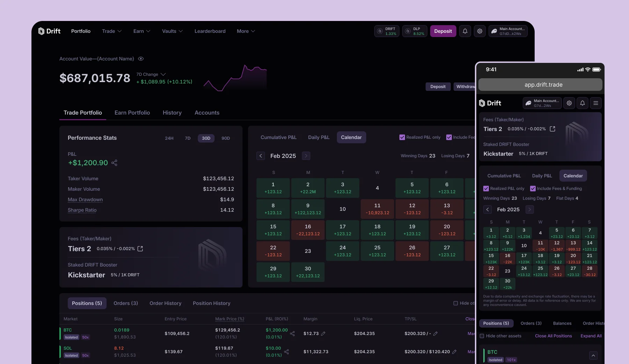629x364 pixels.
Task: Open notifications bell in desktop header
Action: pyautogui.click(x=465, y=31)
